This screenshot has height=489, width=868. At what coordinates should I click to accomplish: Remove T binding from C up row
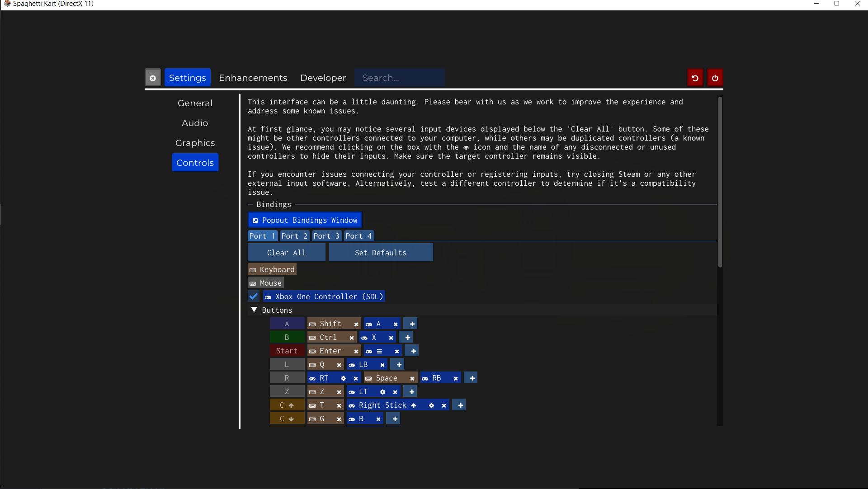coord(339,405)
